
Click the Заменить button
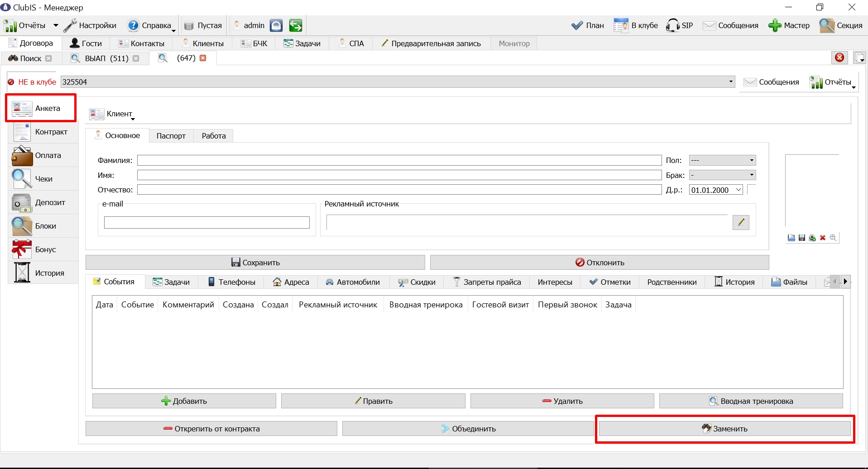point(724,429)
